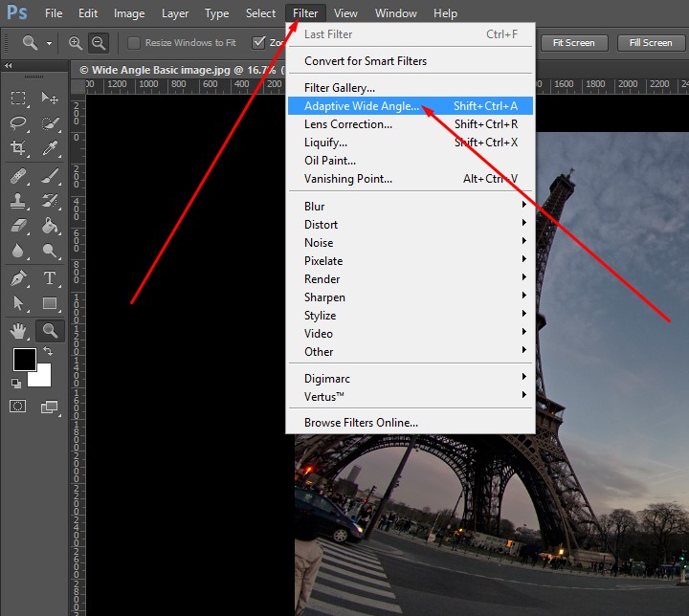Enable Resize Windows to Fit checkbox
The image size is (689, 616).
134,43
